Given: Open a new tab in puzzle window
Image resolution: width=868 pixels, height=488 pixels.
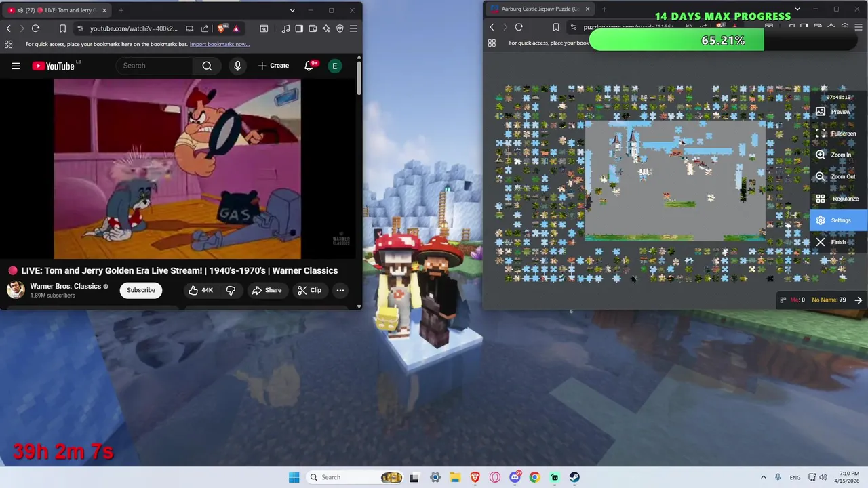Looking at the screenshot, I should 604,9.
